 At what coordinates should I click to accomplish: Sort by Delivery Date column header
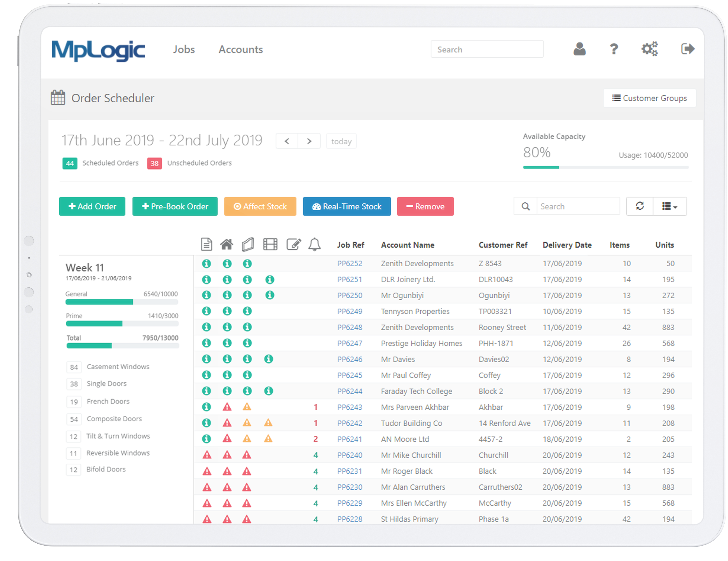(567, 245)
